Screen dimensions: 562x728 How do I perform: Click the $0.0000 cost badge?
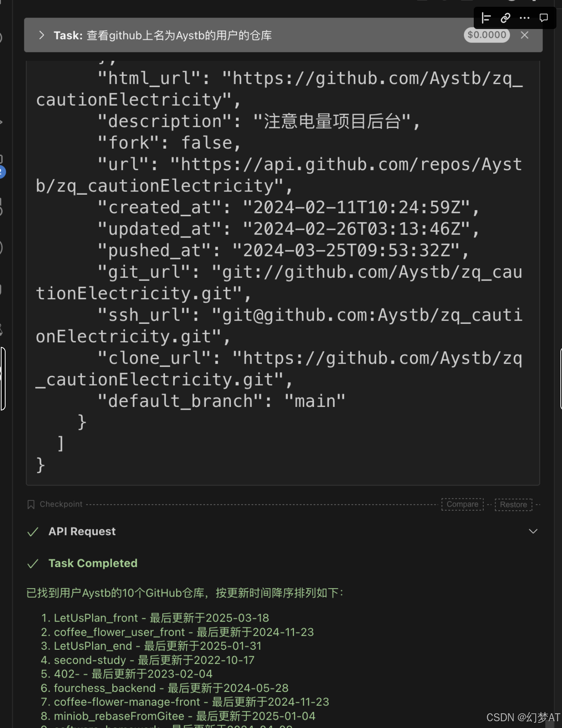[486, 35]
